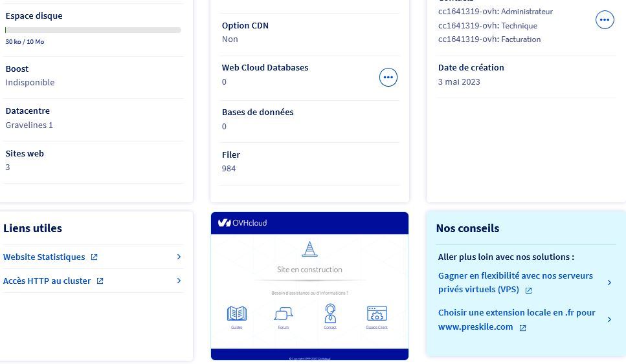Click external-link icon after www.preskile.com

pyautogui.click(x=523, y=328)
